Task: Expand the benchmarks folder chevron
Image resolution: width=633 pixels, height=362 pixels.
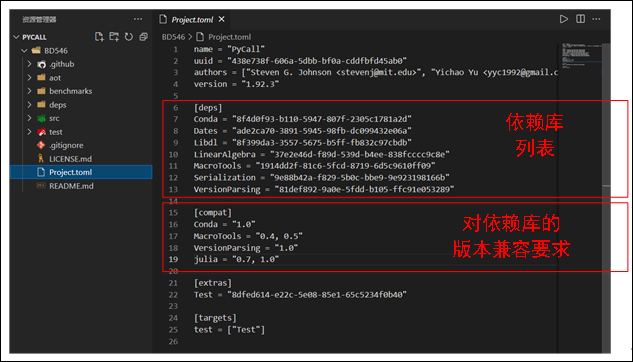Action: [x=29, y=91]
